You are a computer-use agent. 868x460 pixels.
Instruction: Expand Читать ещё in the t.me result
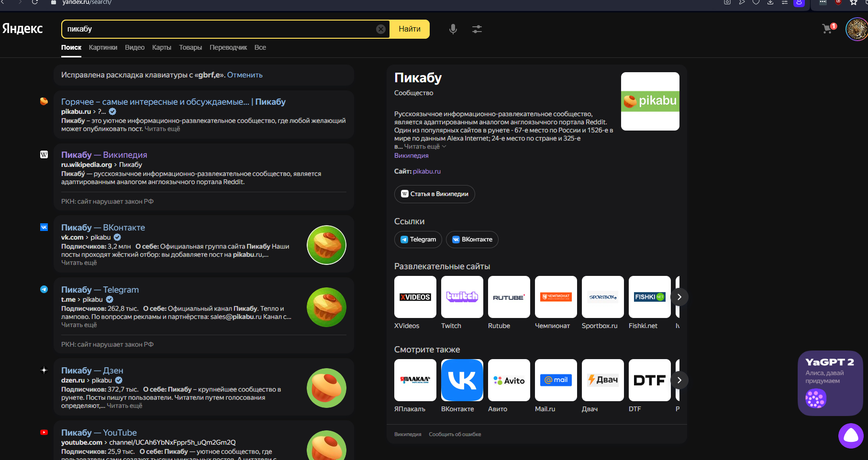coord(79,325)
